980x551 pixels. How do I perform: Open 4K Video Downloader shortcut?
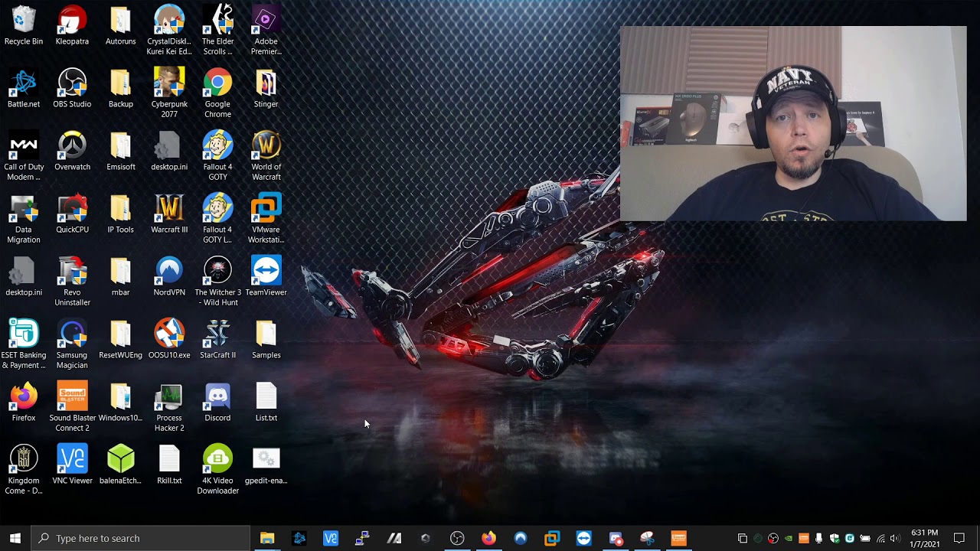(x=217, y=470)
